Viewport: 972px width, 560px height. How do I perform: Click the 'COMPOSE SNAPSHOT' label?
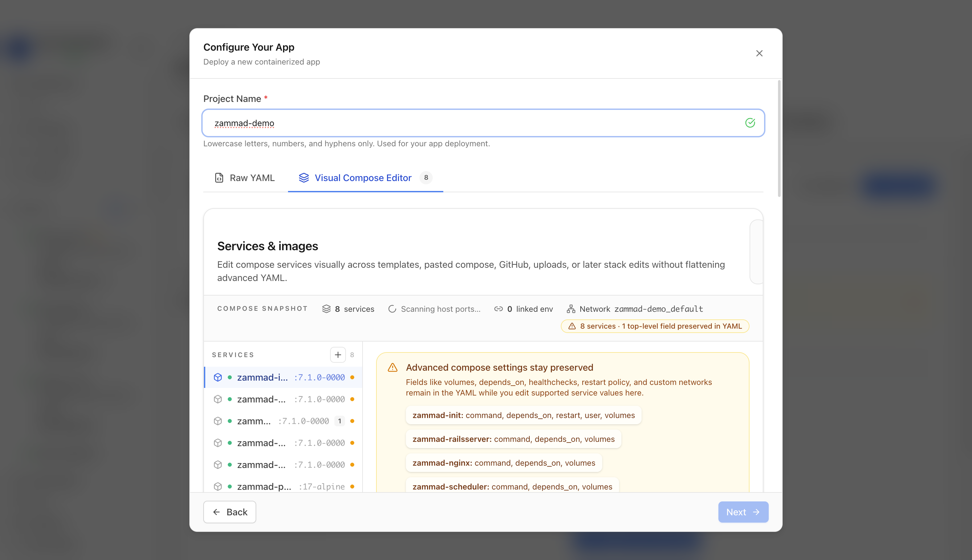[x=262, y=308]
